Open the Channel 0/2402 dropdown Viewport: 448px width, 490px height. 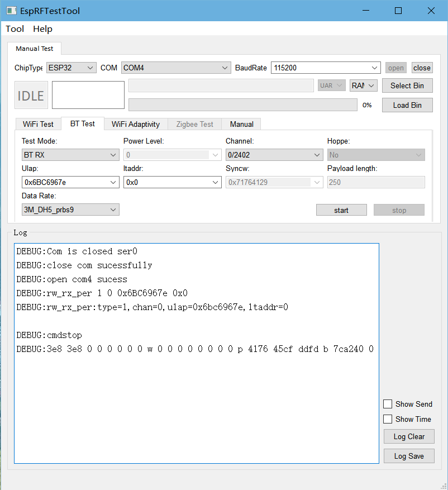coord(274,155)
